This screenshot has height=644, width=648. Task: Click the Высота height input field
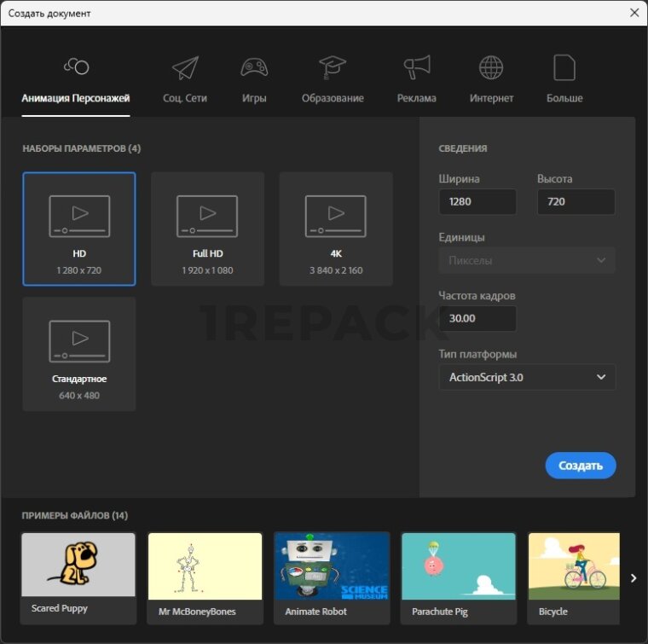(x=576, y=202)
